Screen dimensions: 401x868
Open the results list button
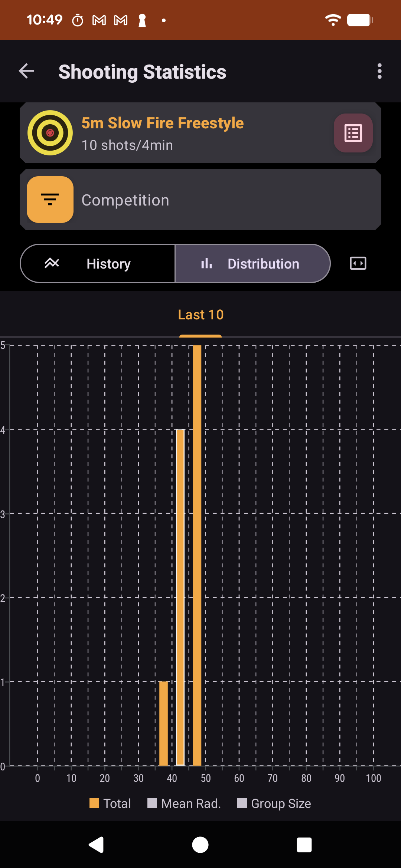click(x=353, y=133)
